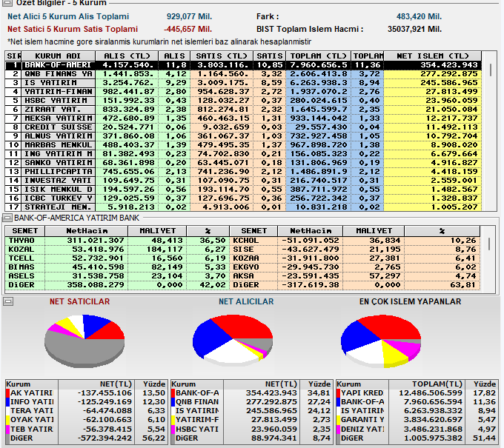
Task: Click red swatch beside AK YATIRI
Action: [x=7, y=393]
